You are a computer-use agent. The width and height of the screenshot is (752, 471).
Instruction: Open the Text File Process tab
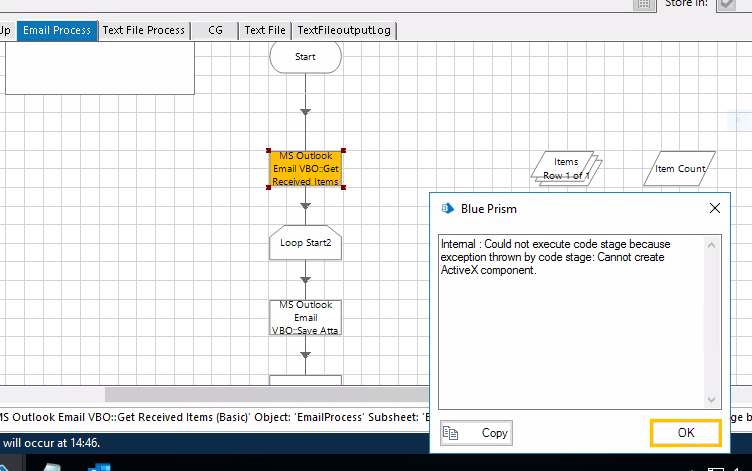coord(144,31)
